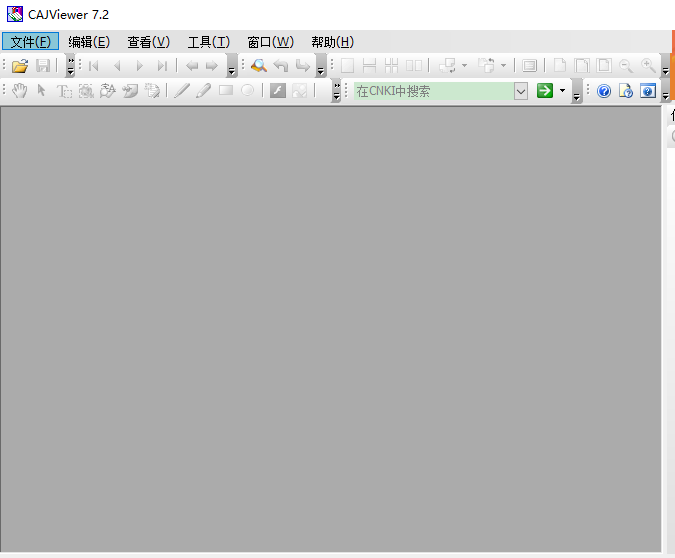This screenshot has width=675, height=558.
Task: Open toolbar options arrow after help window icon
Action: tap(666, 91)
